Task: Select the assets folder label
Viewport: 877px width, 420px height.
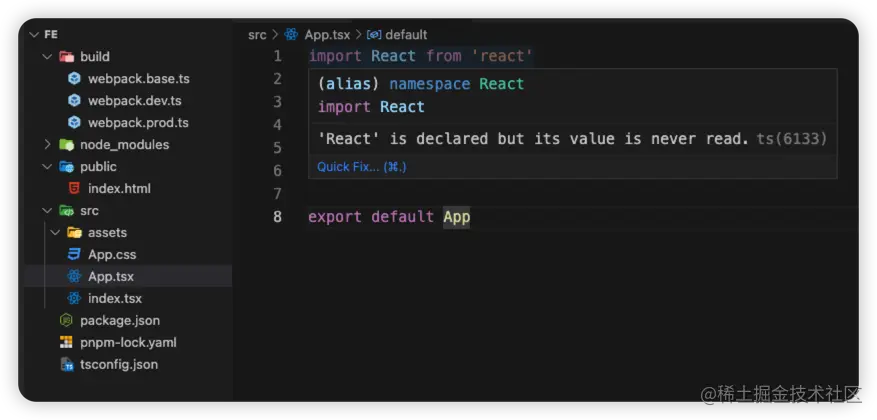Action: [107, 232]
